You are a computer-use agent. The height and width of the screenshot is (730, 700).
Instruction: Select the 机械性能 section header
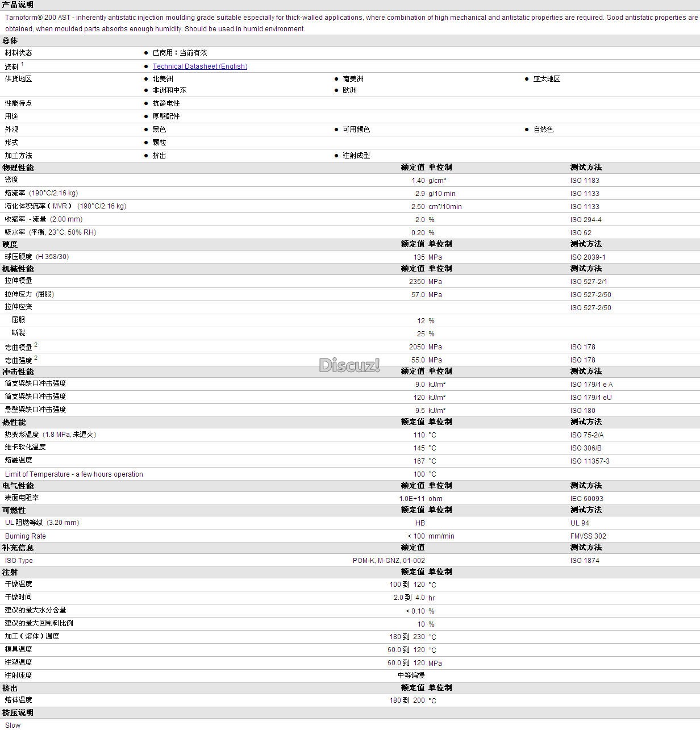tap(18, 269)
